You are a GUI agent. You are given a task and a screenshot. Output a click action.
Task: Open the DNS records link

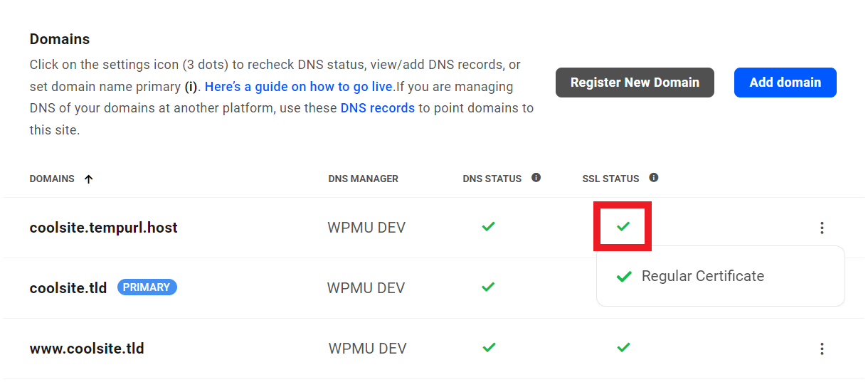pyautogui.click(x=378, y=108)
